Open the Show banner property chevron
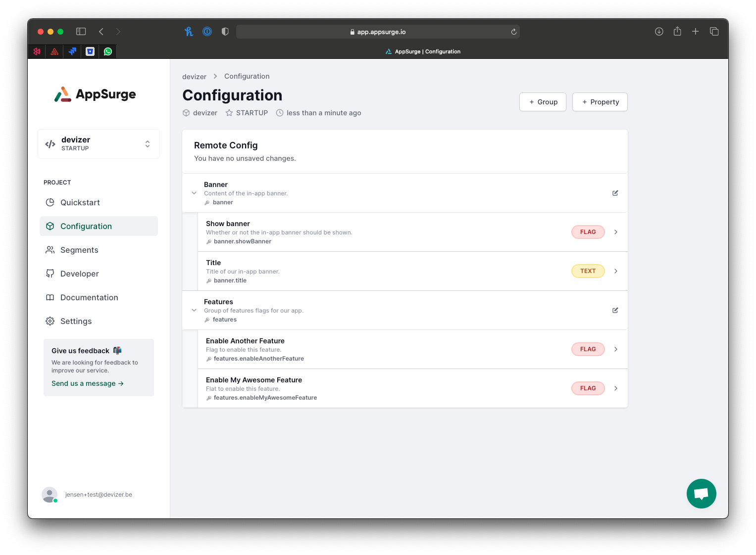756x555 pixels. pos(616,232)
